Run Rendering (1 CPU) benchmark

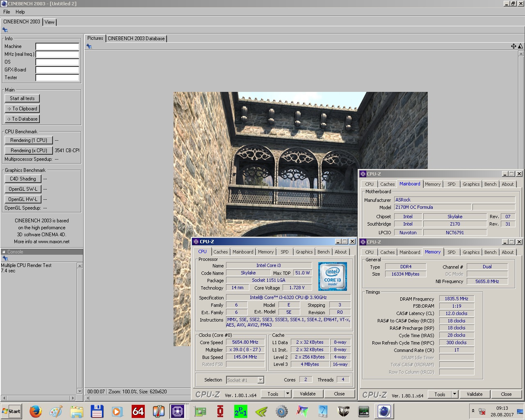[29, 140]
